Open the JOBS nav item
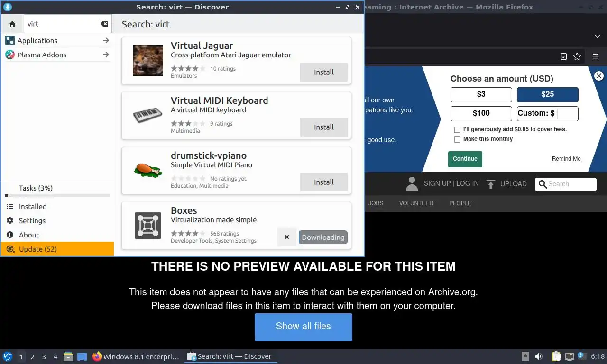Screen dimensions: 607x364 click(376, 203)
